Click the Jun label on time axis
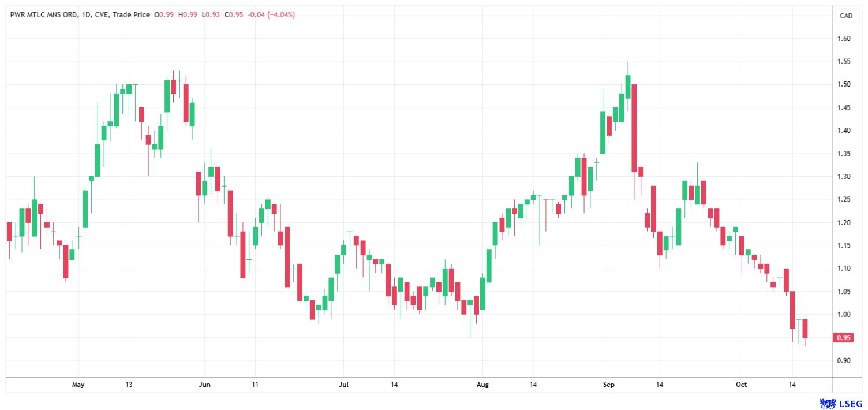The image size is (868, 410). coord(204,384)
